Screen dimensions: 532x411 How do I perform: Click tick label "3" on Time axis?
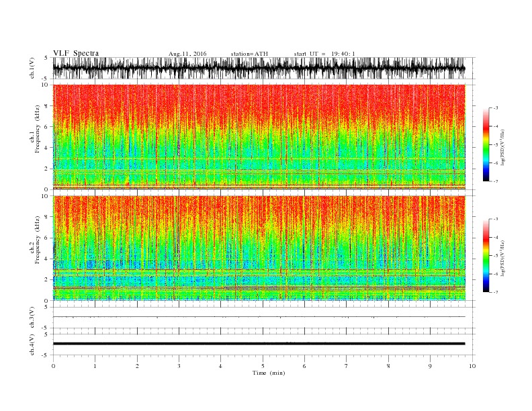point(179,366)
